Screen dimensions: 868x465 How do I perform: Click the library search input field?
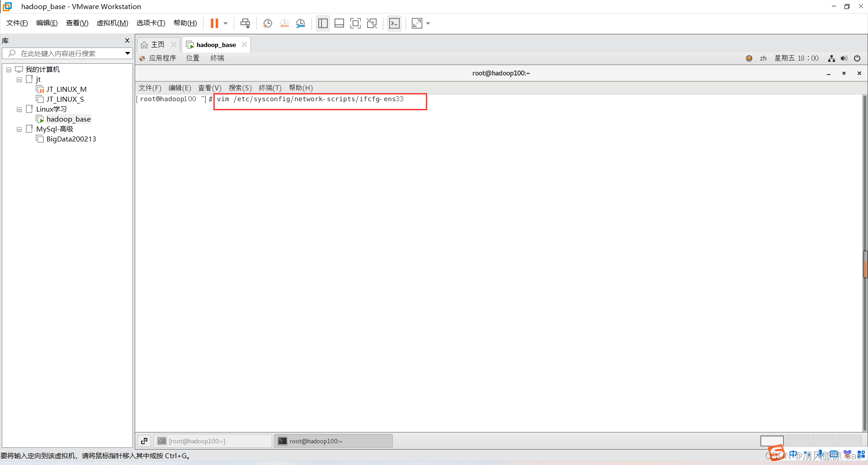67,53
